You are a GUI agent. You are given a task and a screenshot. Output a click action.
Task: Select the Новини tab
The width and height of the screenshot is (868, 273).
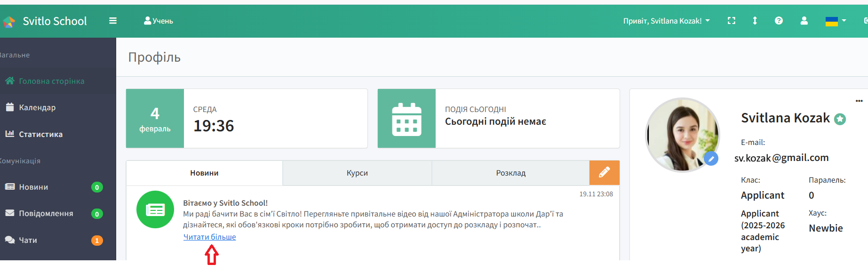point(204,173)
